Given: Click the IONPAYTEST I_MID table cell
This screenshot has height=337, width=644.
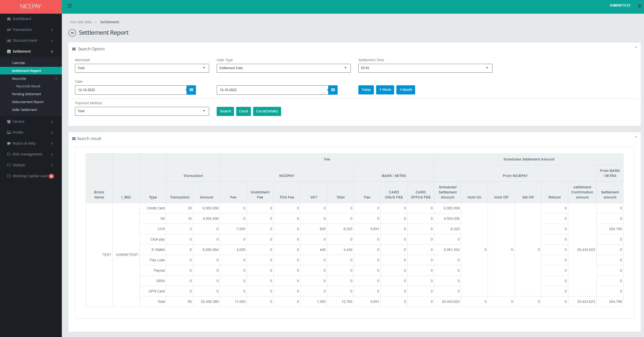Looking at the screenshot, I should 127,255.
